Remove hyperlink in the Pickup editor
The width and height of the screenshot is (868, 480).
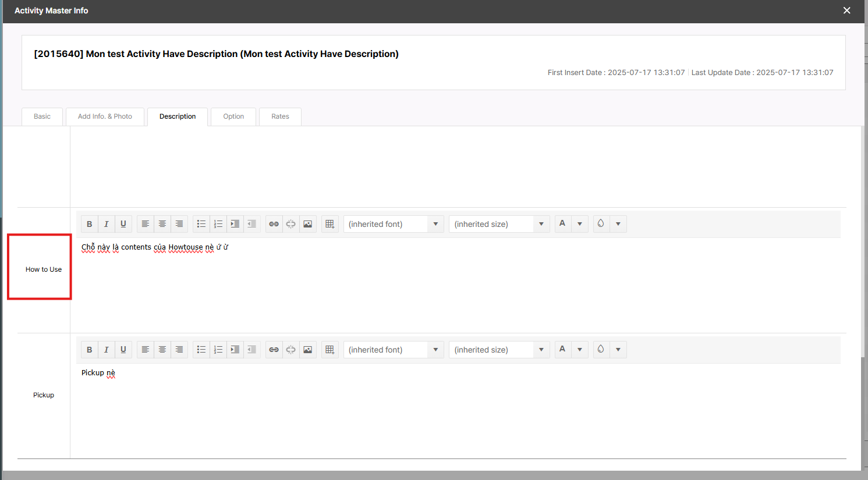coord(290,350)
